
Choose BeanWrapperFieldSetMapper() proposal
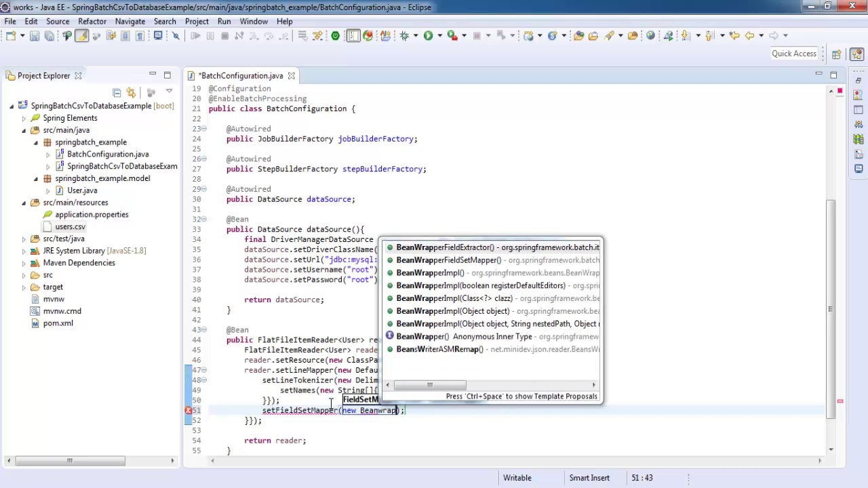pyautogui.click(x=492, y=260)
